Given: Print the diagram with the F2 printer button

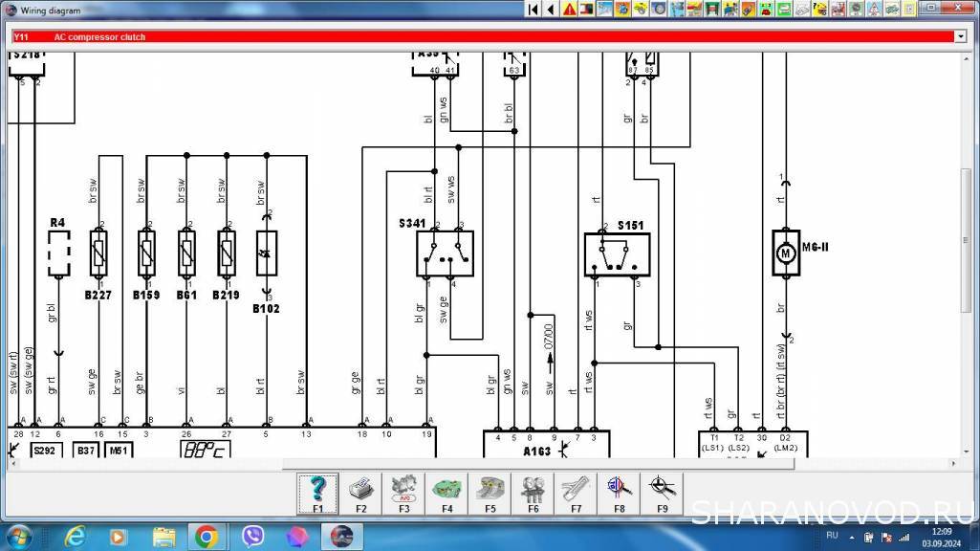Looking at the screenshot, I should (360, 490).
